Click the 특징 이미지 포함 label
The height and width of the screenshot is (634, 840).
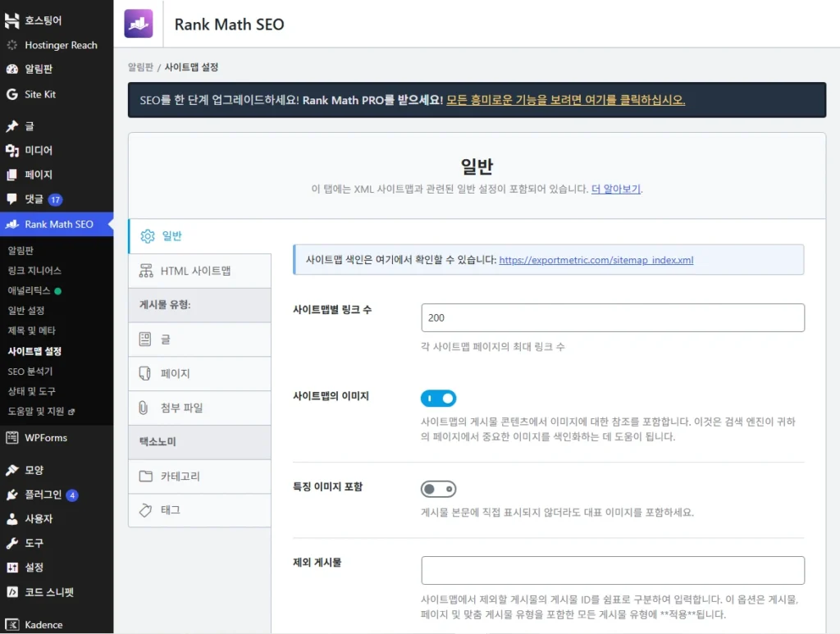(x=327, y=486)
